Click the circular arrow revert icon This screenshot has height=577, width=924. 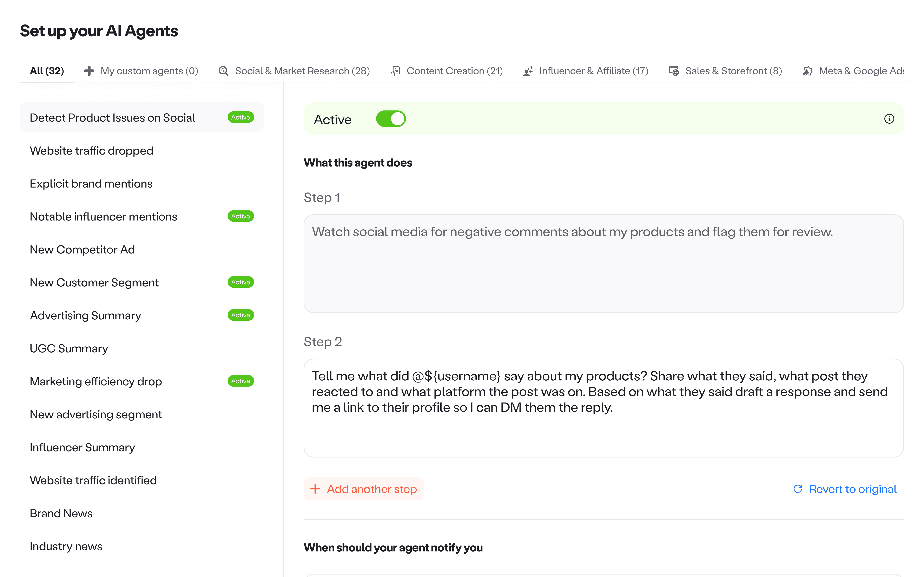click(798, 489)
